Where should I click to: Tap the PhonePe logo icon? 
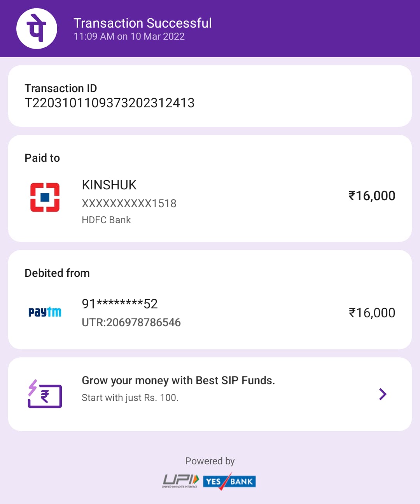(x=37, y=28)
